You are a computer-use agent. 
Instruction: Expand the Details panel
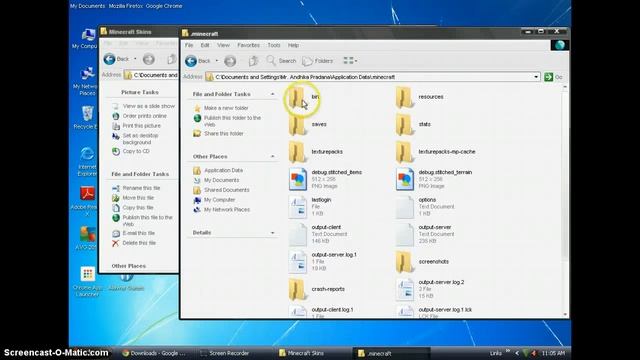[x=273, y=233]
